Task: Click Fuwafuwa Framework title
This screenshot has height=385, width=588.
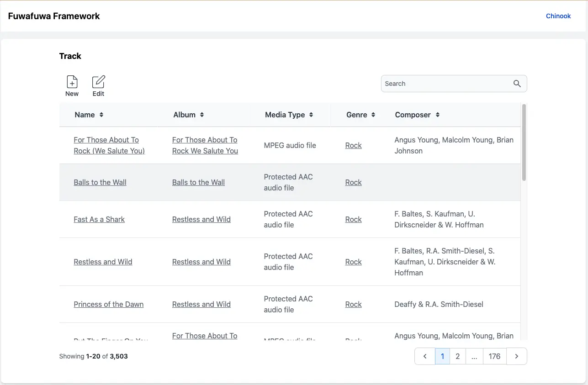Action: tap(54, 16)
